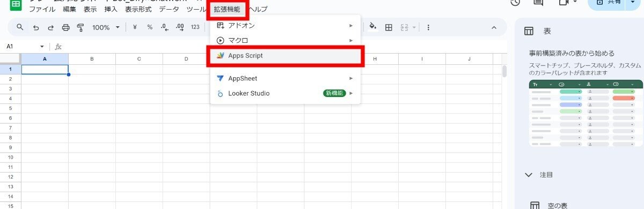Choose the pre-built table template preview
This screenshot has height=209, width=644.
pos(586,113)
